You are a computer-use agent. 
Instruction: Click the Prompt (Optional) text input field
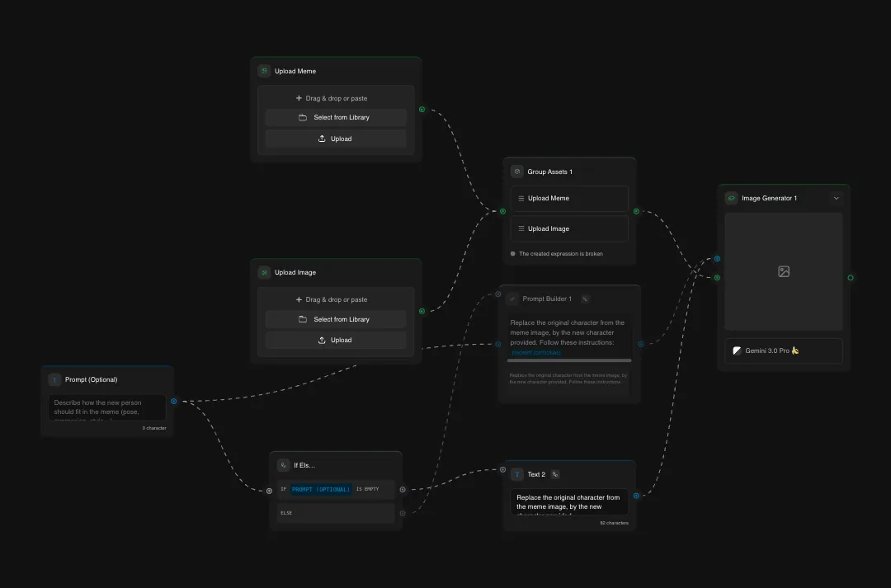coord(106,407)
